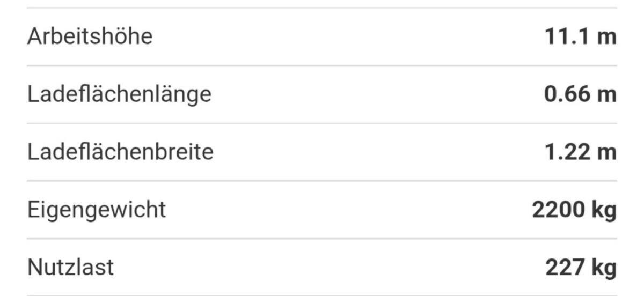Click divider between Ladeflächenlänge and Ladeflächenbreite
Viewport: 644px width, 296px height.
pos(322,123)
